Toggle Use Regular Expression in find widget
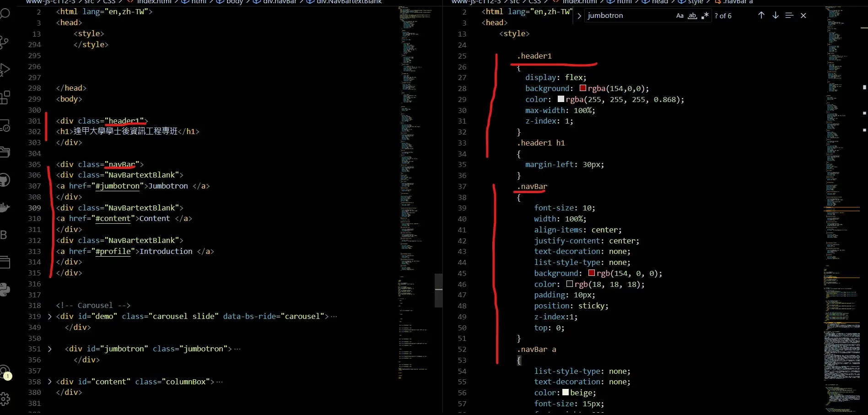868x415 pixels. 705,16
